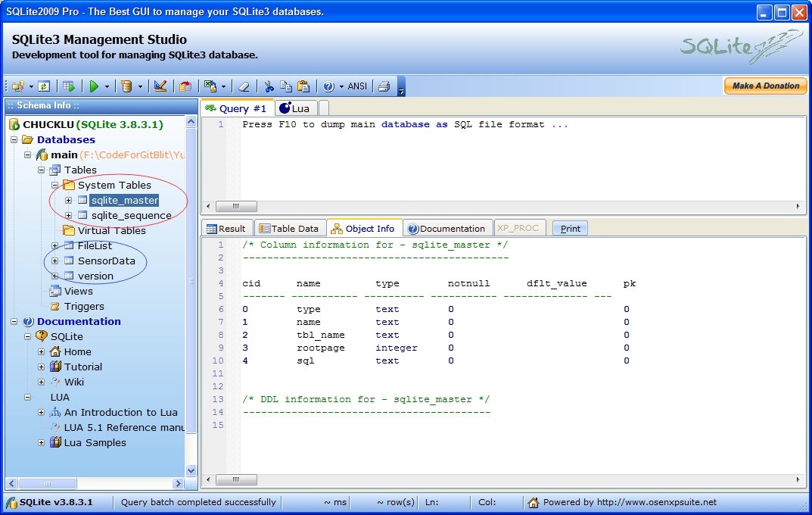Open the Wiki documentation item
The height and width of the screenshot is (515, 812).
click(x=73, y=382)
